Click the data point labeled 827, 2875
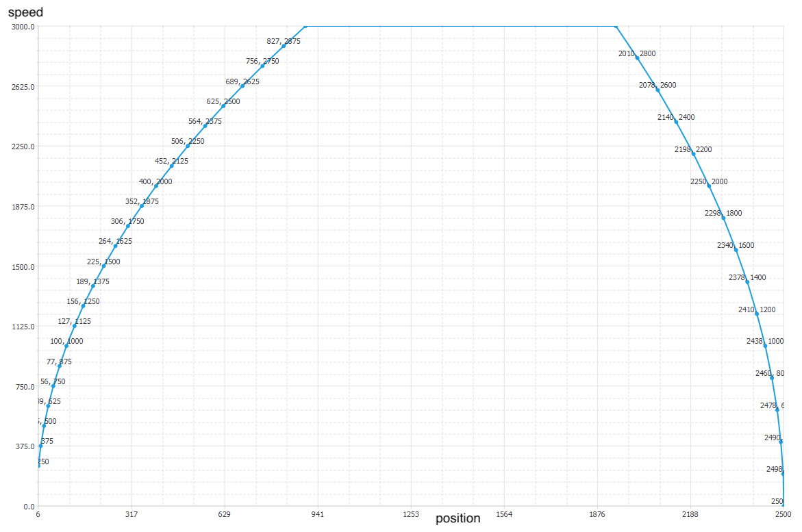 pos(284,46)
